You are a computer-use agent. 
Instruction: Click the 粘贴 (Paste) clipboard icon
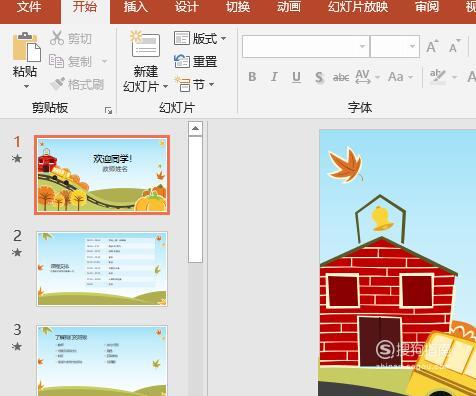coord(26,47)
